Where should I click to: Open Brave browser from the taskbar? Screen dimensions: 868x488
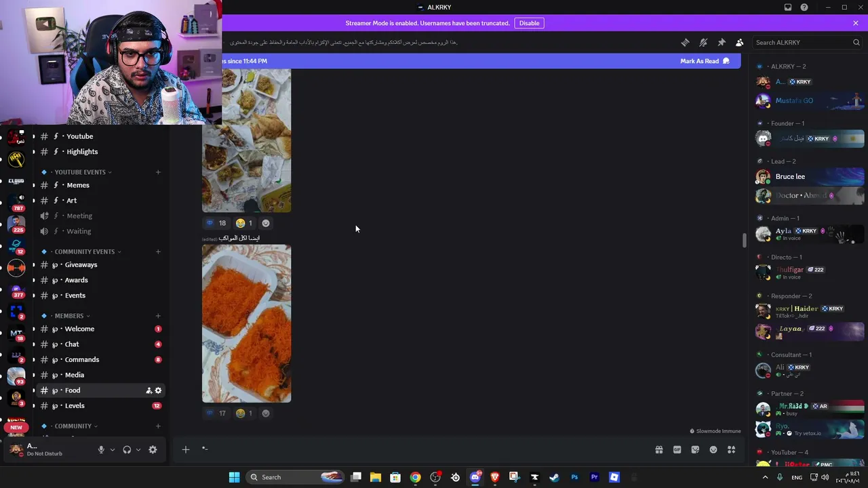pos(494,477)
